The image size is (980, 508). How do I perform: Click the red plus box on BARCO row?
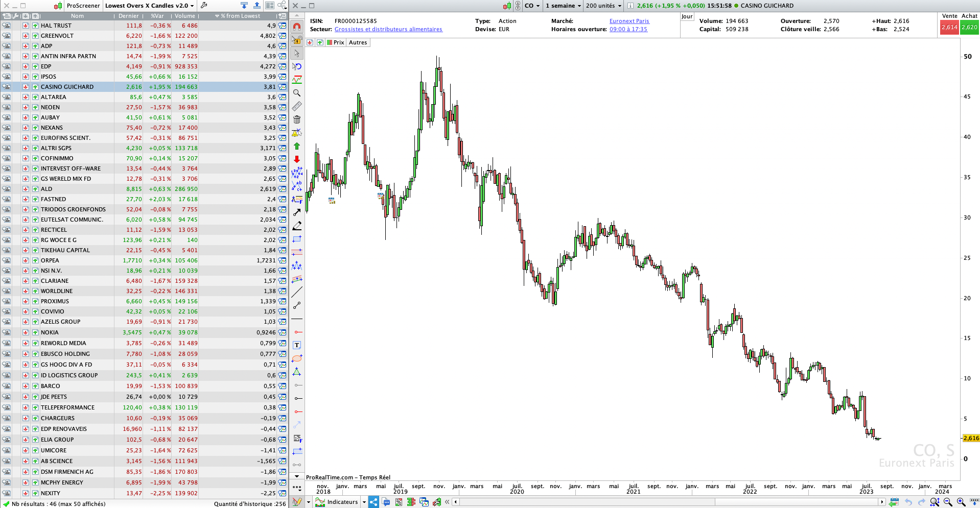click(x=26, y=386)
